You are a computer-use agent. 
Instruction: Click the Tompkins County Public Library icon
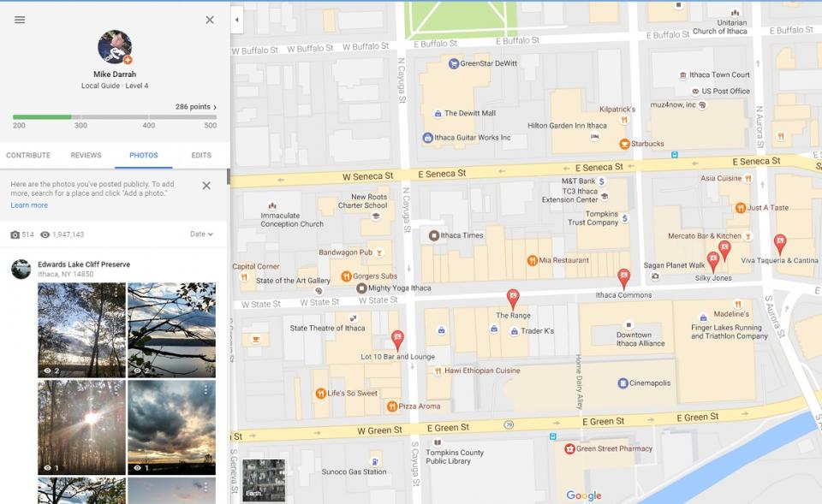pos(438,442)
